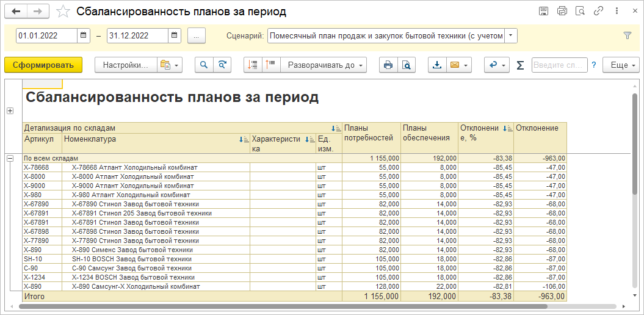Screen dimensions: 644x315
Task: Click the sum sigma icon
Action: pos(520,65)
